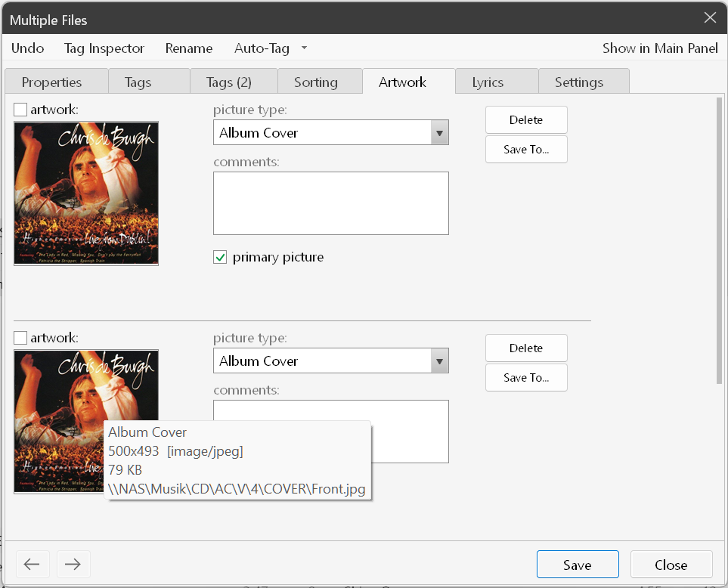
Task: Go to previous file with left arrow
Action: (32, 564)
